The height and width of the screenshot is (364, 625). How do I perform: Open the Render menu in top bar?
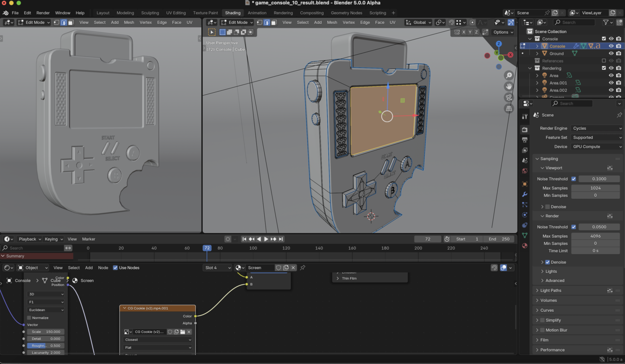43,13
